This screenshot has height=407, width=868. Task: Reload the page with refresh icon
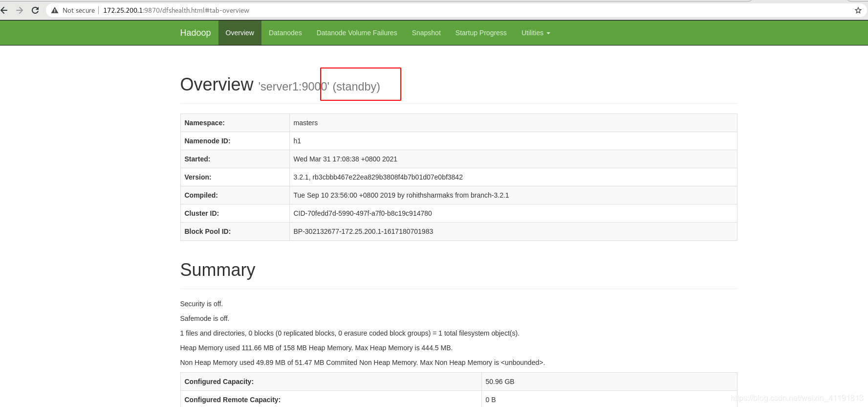click(35, 10)
